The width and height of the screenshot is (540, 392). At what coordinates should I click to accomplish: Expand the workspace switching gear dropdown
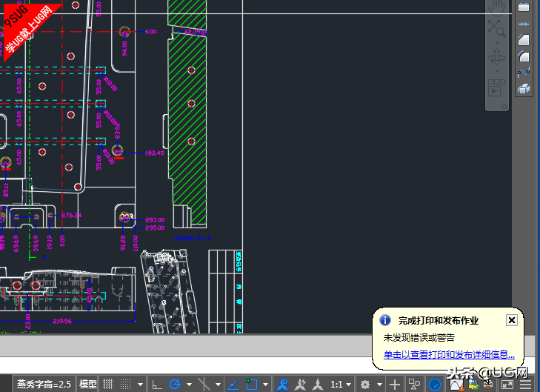379,384
